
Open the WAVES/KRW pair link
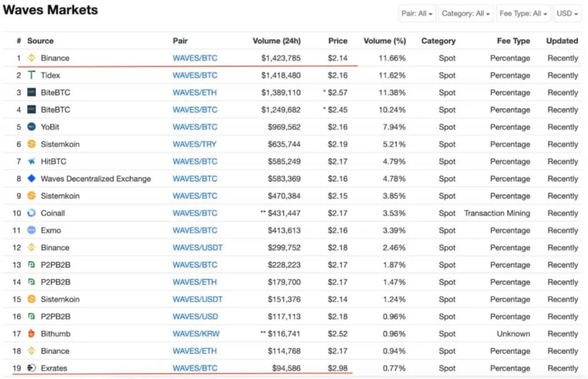[x=196, y=334]
